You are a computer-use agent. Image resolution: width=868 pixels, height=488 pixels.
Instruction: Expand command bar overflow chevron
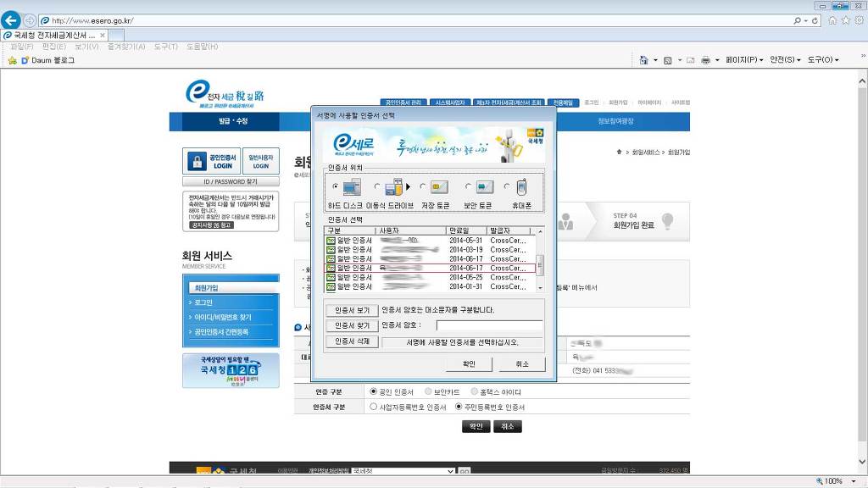pos(862,56)
